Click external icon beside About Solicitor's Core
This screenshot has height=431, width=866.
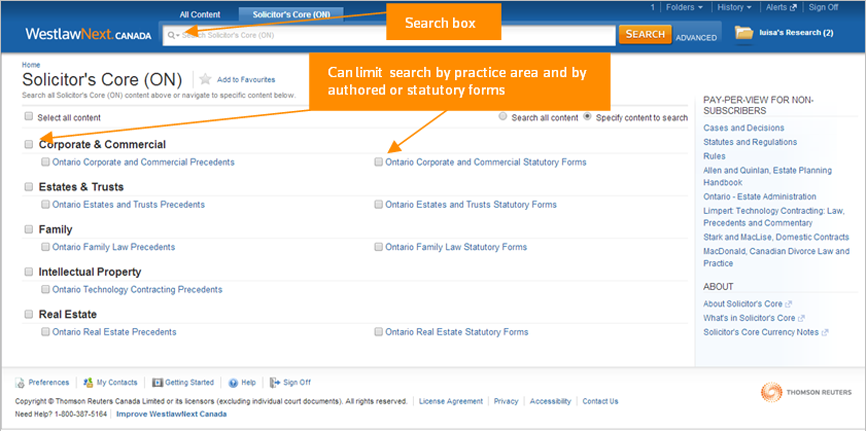click(789, 304)
